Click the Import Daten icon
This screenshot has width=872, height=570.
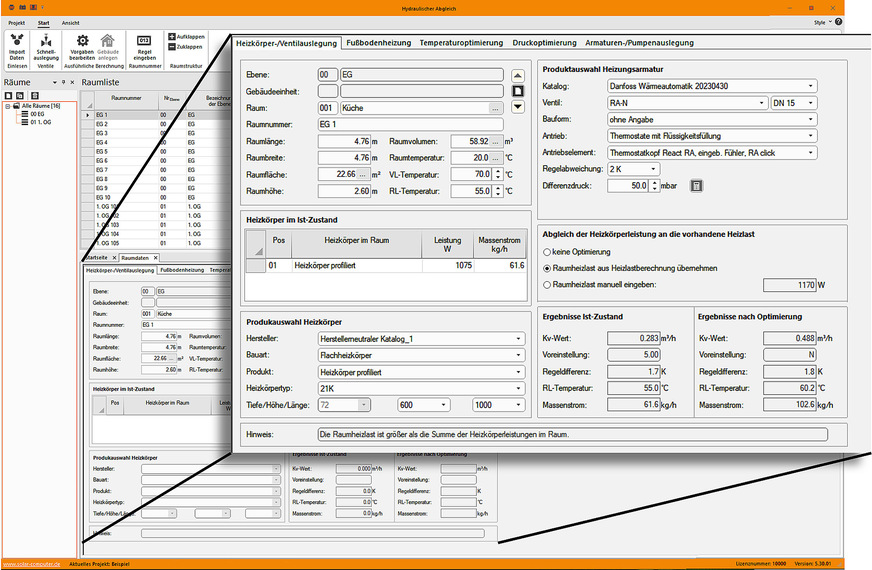(x=17, y=43)
